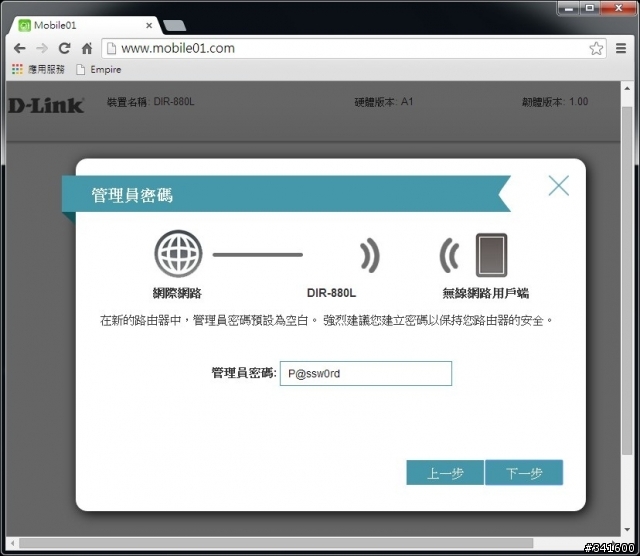Screen dimensions: 640x556
Task: Reload the page with refresh icon
Action: coord(64,49)
